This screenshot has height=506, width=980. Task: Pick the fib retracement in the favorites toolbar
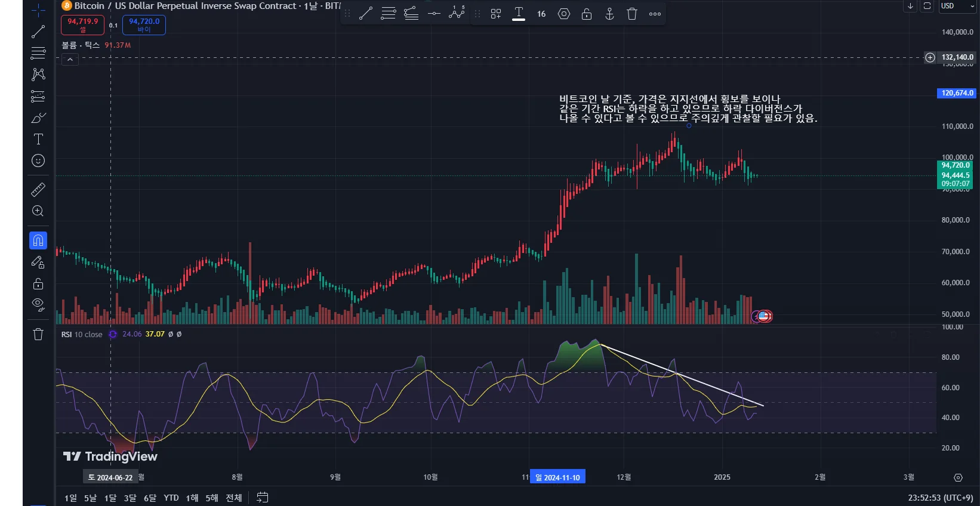389,14
